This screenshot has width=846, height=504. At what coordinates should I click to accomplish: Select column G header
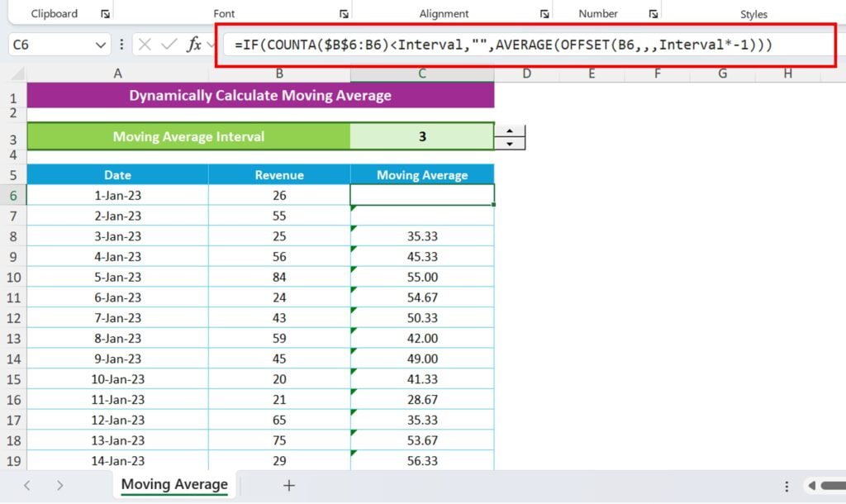722,74
